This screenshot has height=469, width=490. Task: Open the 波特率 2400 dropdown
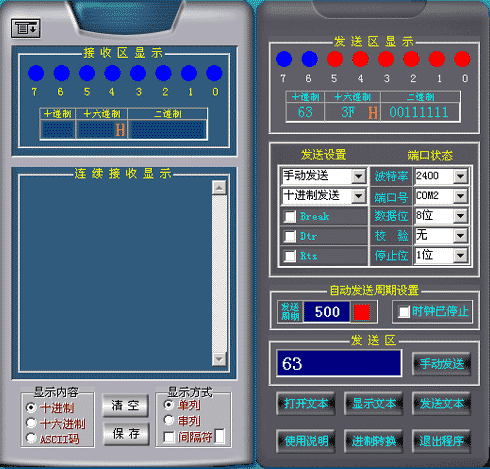460,176
